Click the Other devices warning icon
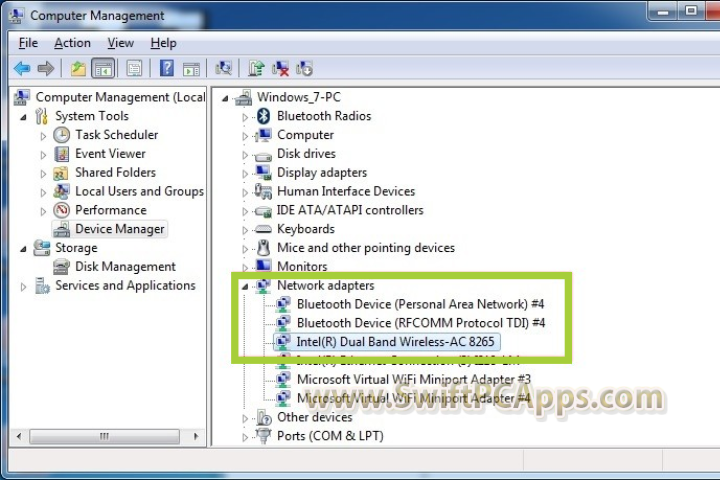This screenshot has height=480, width=720. [264, 418]
